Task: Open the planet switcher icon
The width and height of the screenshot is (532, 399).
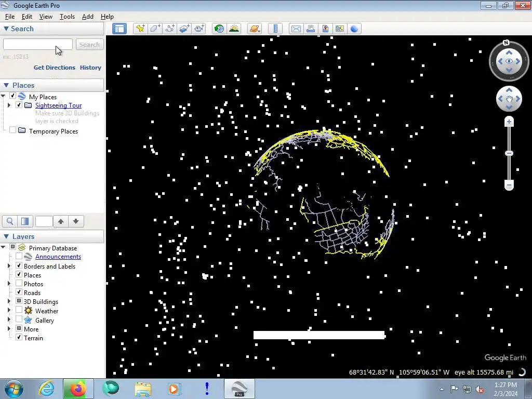Action: click(x=255, y=29)
